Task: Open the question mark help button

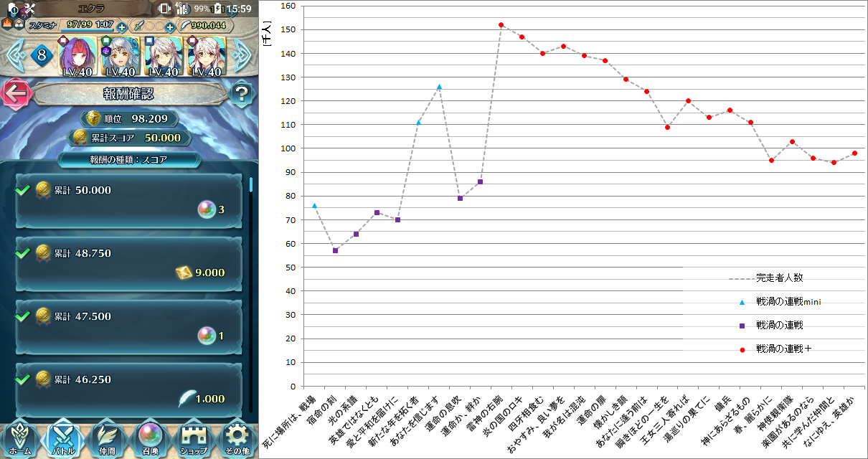Action: [242, 93]
